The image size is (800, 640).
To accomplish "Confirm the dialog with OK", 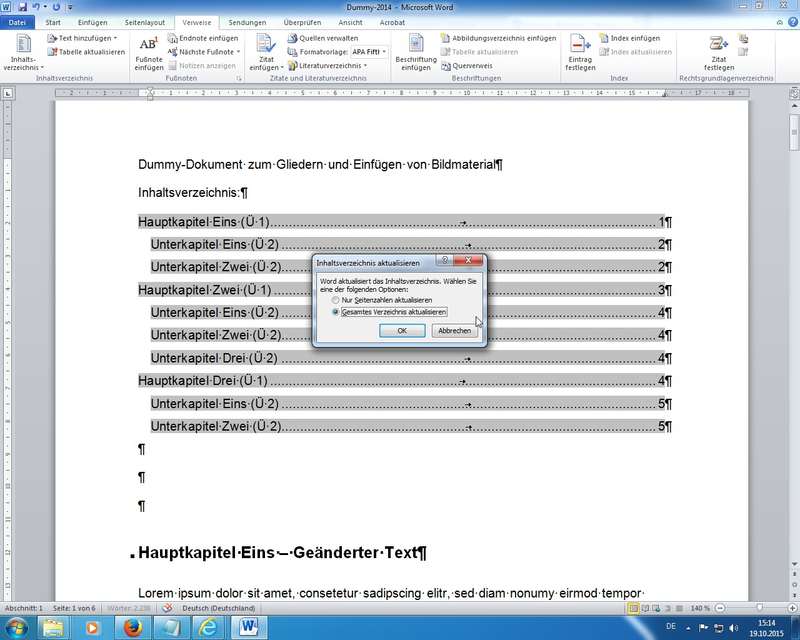I will tap(402, 331).
